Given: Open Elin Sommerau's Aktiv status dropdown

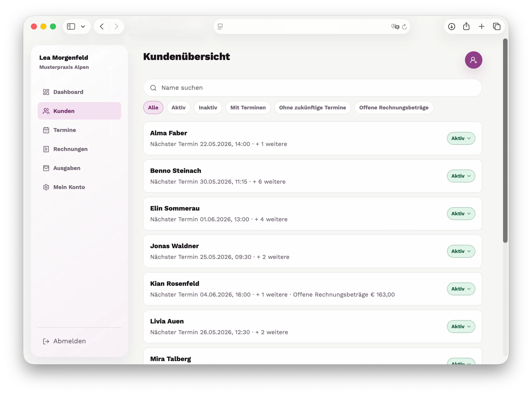Looking at the screenshot, I should click(x=461, y=213).
